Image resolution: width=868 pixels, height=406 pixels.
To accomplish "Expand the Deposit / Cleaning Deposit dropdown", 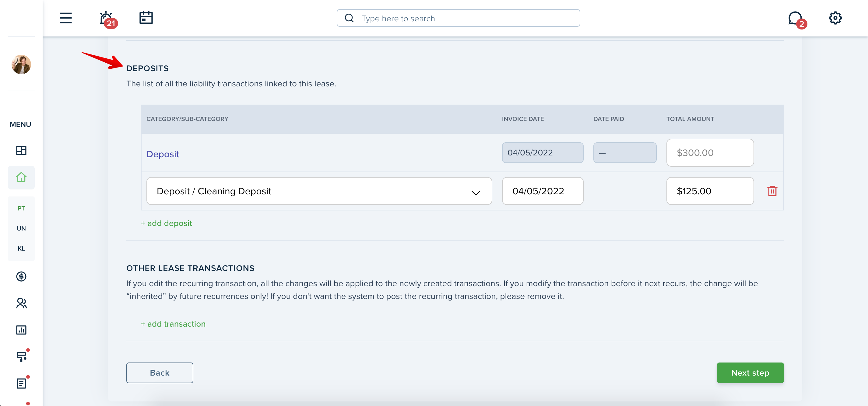I will tap(319, 191).
